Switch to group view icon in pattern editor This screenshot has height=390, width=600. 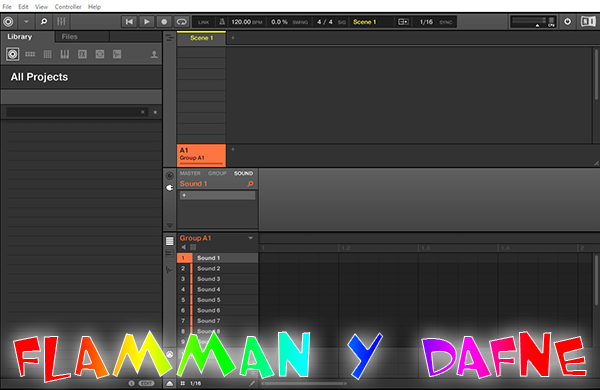(170, 241)
